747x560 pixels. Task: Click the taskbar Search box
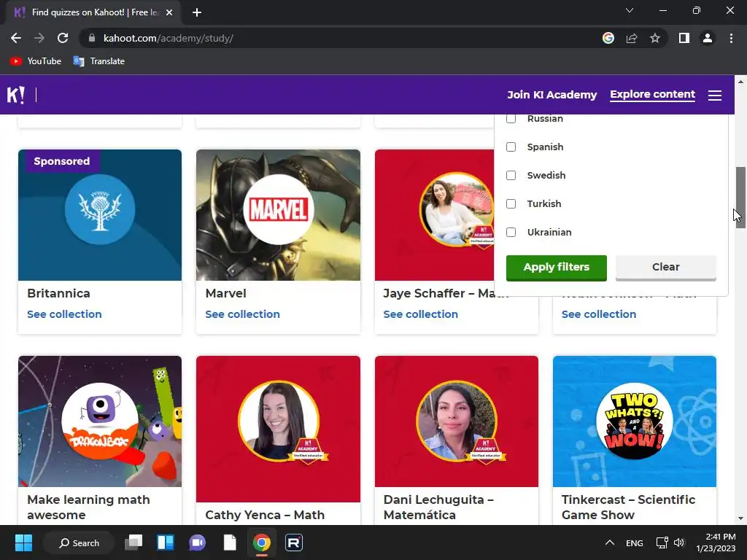[79, 542]
